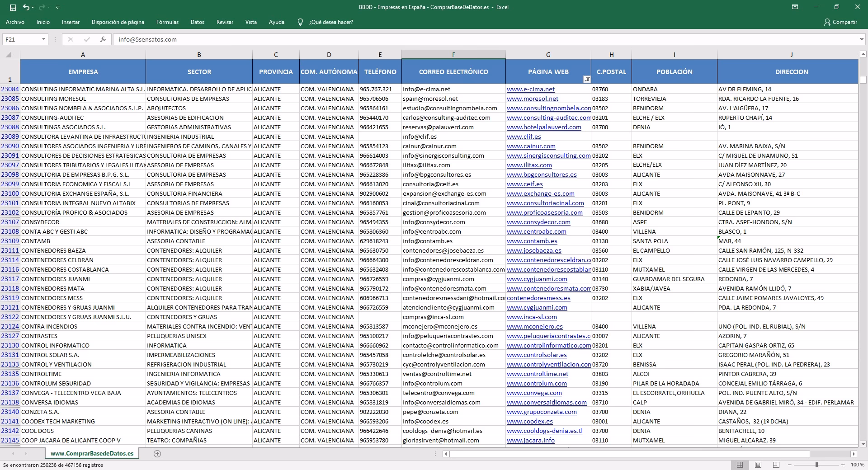The width and height of the screenshot is (868, 470).
Task: Click the ¿Qué desea hacer? search field
Action: coord(331,22)
